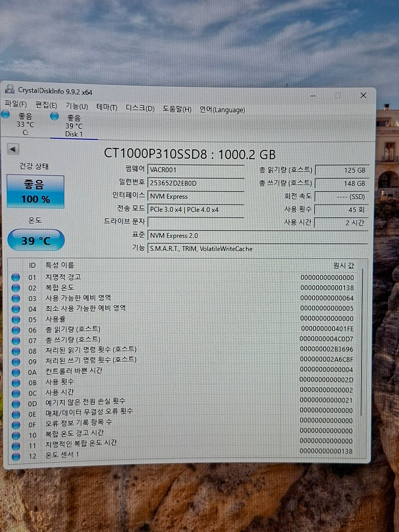Minimize the CrystalDiskInfo window
Viewport: 399px width, 532px height.
(x=313, y=96)
